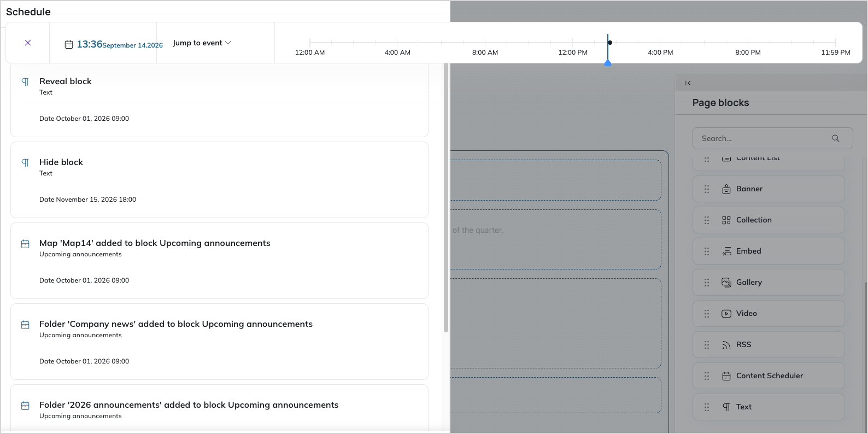Click the drag handle of Embed block
The width and height of the screenshot is (868, 434).
707,251
